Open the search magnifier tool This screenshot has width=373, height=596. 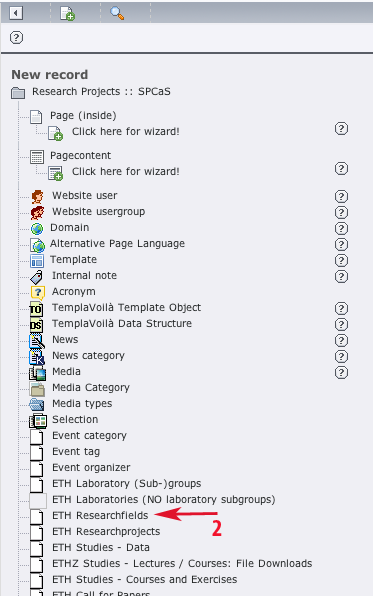point(117,13)
